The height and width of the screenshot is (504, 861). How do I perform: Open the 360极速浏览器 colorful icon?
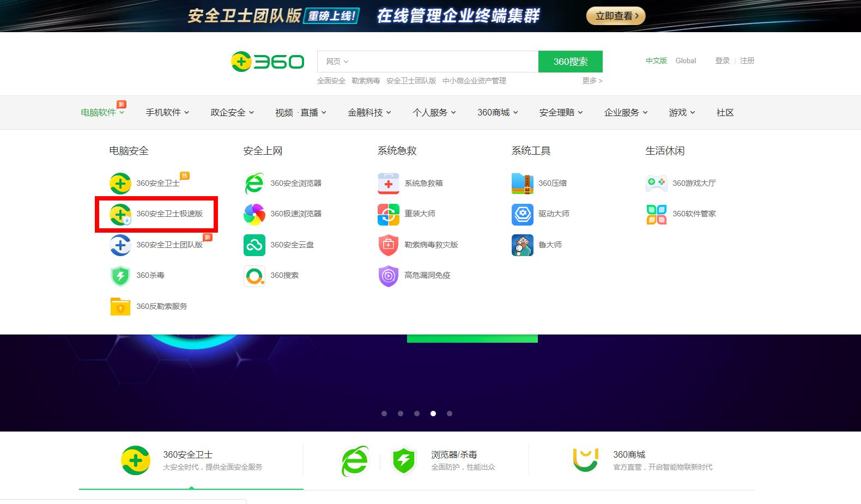pyautogui.click(x=254, y=214)
